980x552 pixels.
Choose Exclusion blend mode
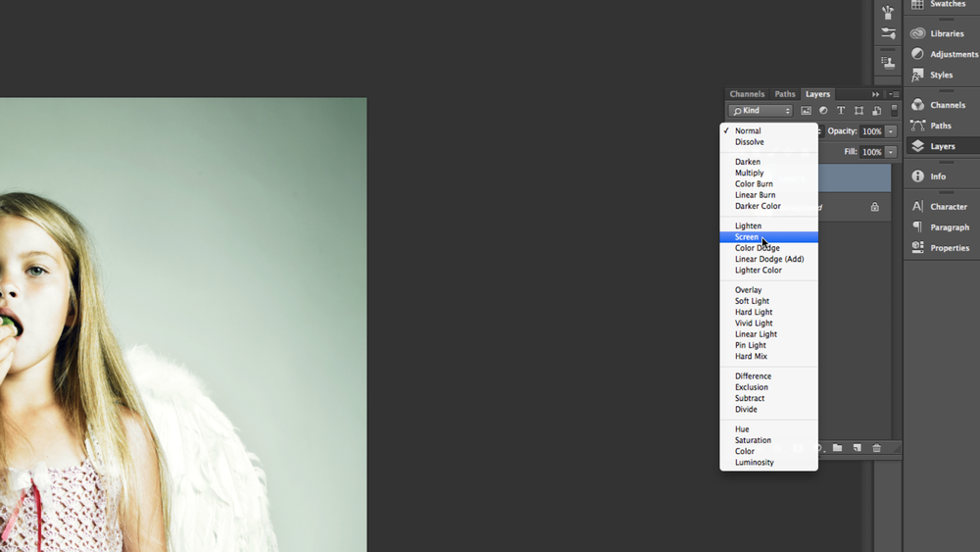click(768, 387)
